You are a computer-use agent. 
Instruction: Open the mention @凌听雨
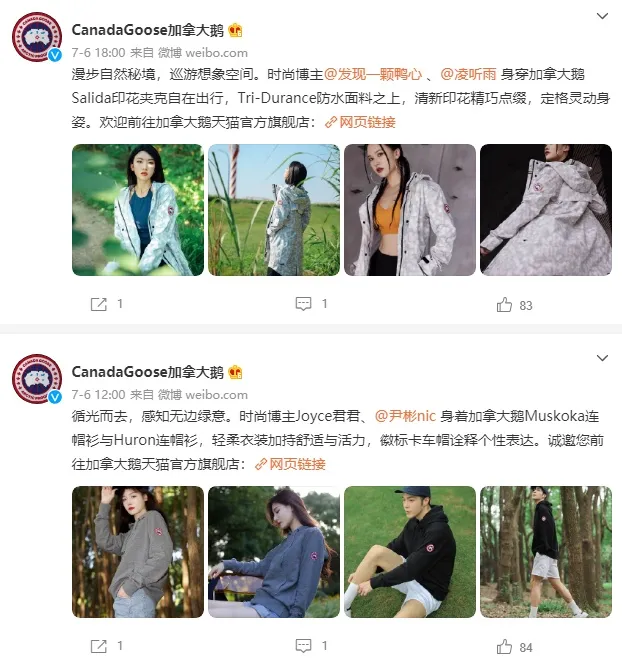(x=468, y=74)
